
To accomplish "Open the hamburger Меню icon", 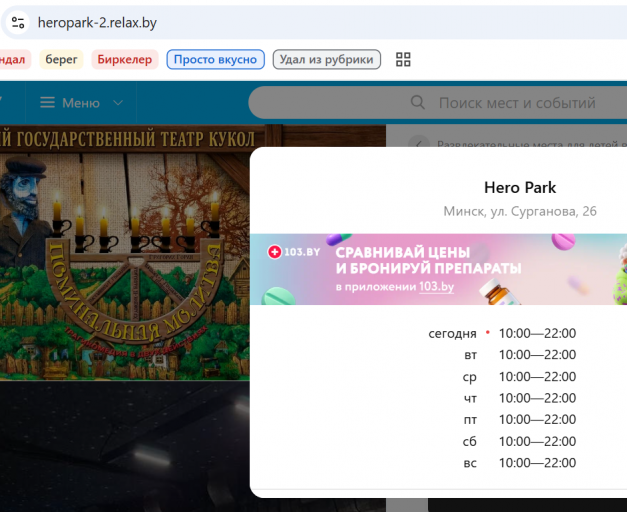I will pos(47,103).
